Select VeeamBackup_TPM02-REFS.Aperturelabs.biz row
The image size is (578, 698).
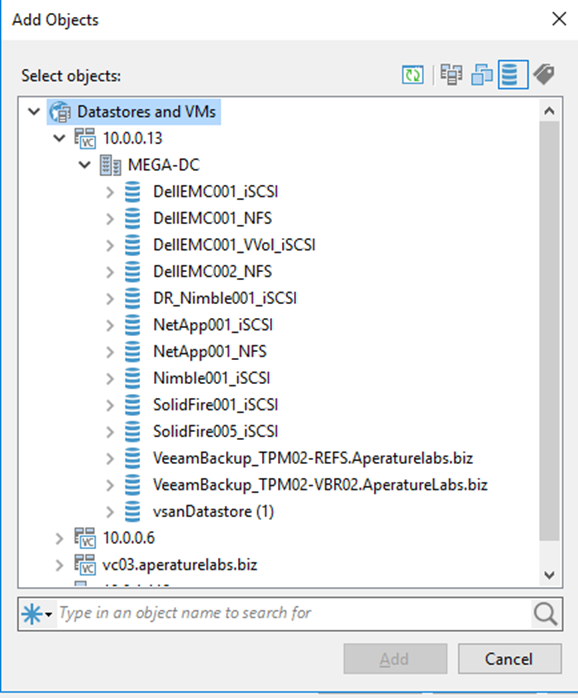coord(313,459)
